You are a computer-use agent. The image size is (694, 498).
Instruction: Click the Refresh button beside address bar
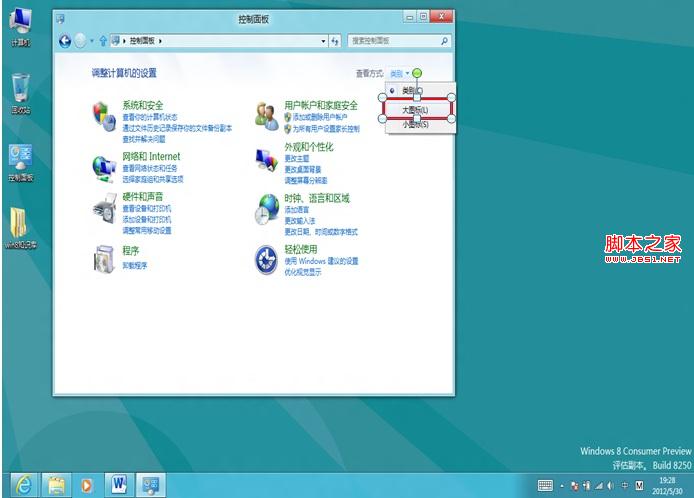pos(335,41)
